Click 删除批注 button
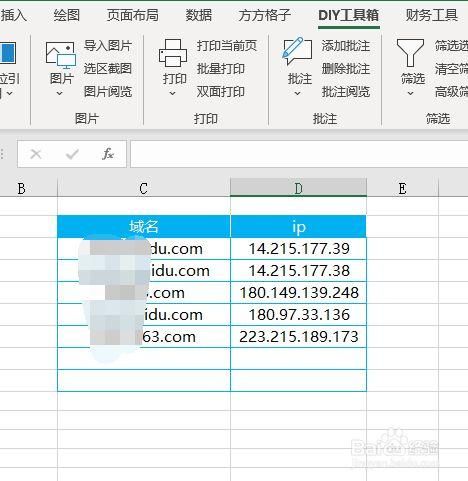 click(x=346, y=69)
